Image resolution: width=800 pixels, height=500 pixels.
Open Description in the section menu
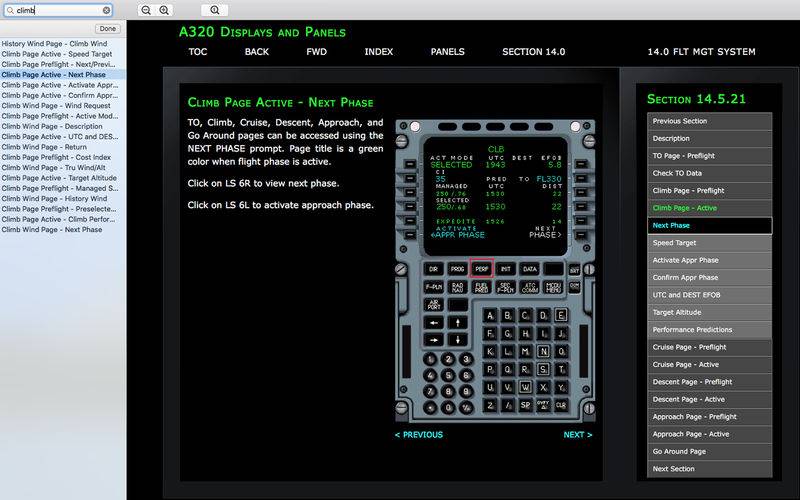click(709, 138)
